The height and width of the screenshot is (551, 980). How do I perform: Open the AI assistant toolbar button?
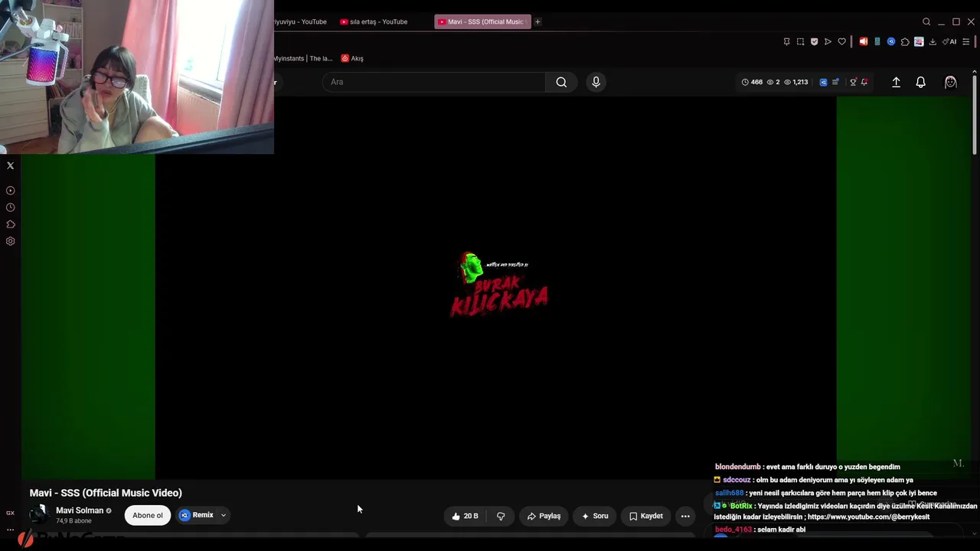949,42
